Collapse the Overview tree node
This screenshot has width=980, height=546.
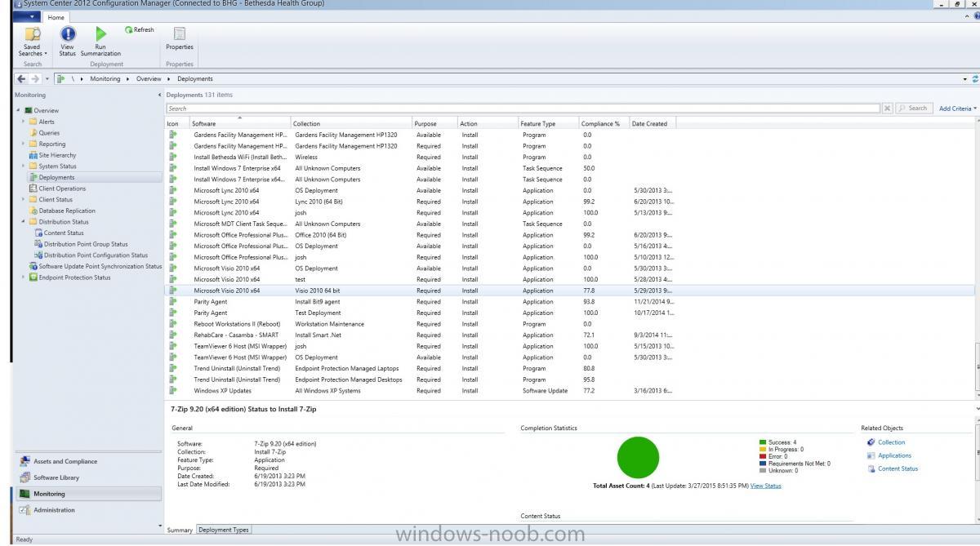click(x=18, y=110)
